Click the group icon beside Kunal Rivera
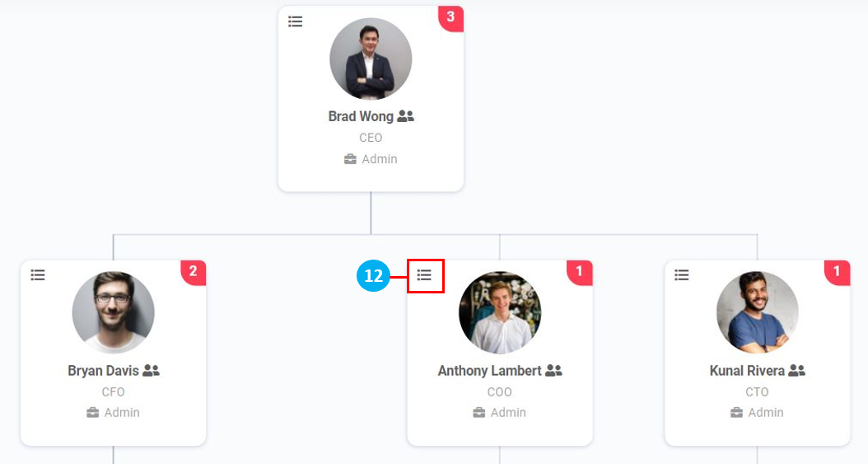868x464 pixels. pyautogui.click(x=797, y=371)
